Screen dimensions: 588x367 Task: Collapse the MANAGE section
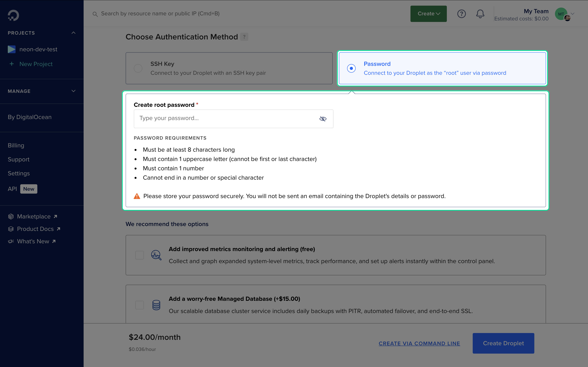pyautogui.click(x=73, y=91)
